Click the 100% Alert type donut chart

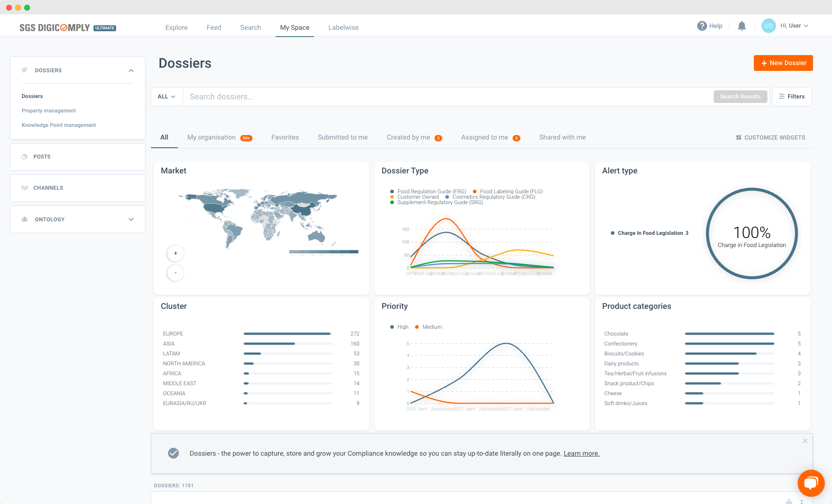click(752, 233)
